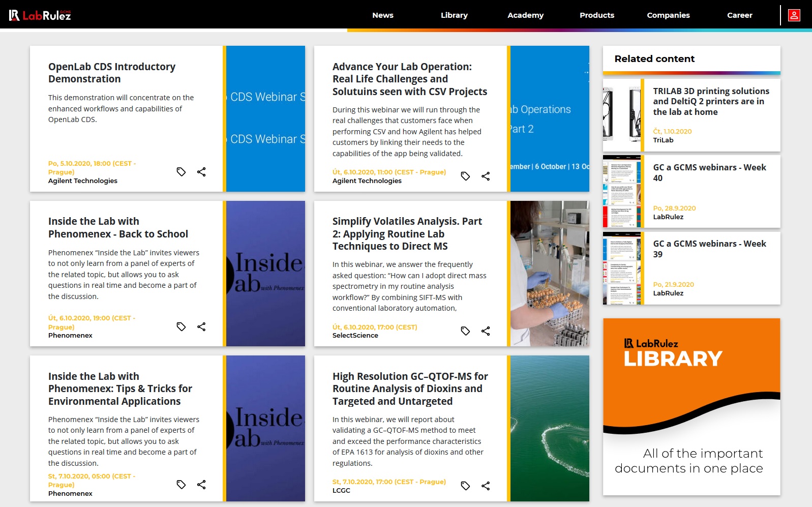Click Lab Operations Part 2 blue thumbnail
Screen dimensions: 812x507
pos(550,118)
